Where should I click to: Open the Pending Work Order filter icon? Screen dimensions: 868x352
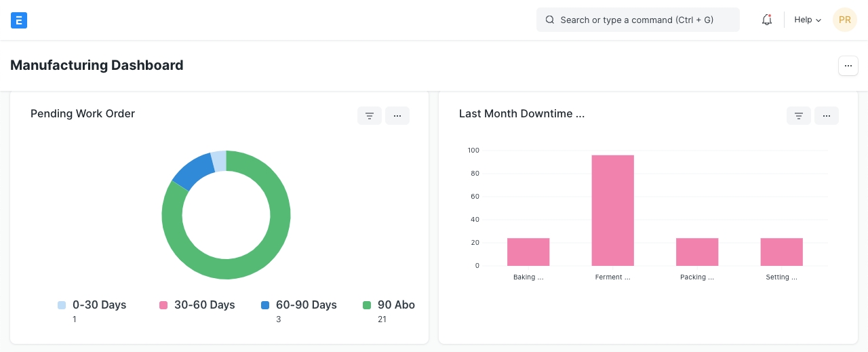[370, 116]
